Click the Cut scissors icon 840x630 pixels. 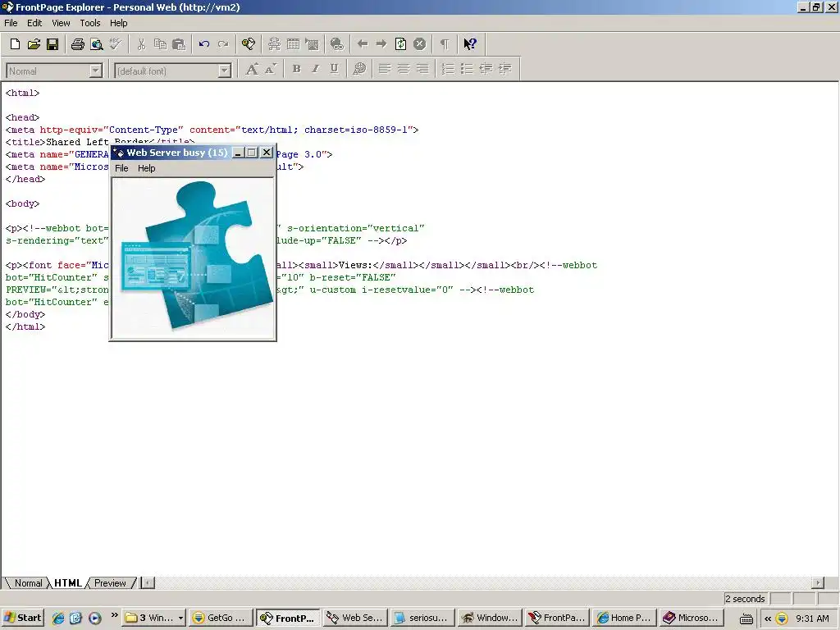141,44
